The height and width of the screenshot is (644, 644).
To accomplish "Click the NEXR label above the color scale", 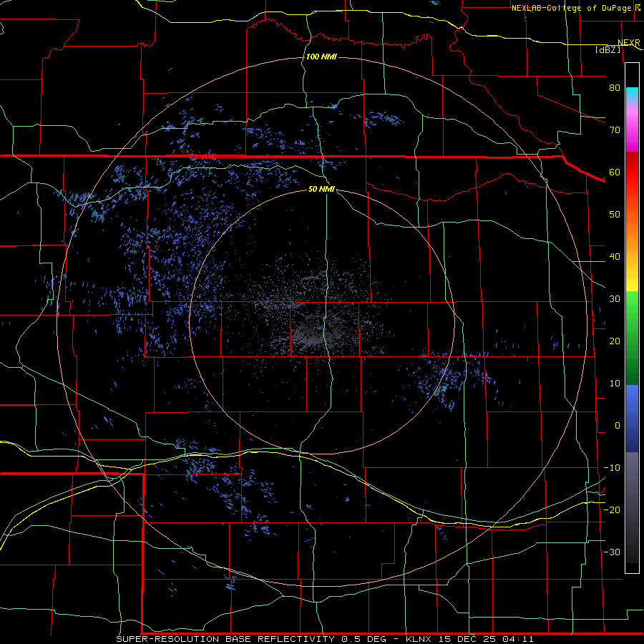I will 628,43.
